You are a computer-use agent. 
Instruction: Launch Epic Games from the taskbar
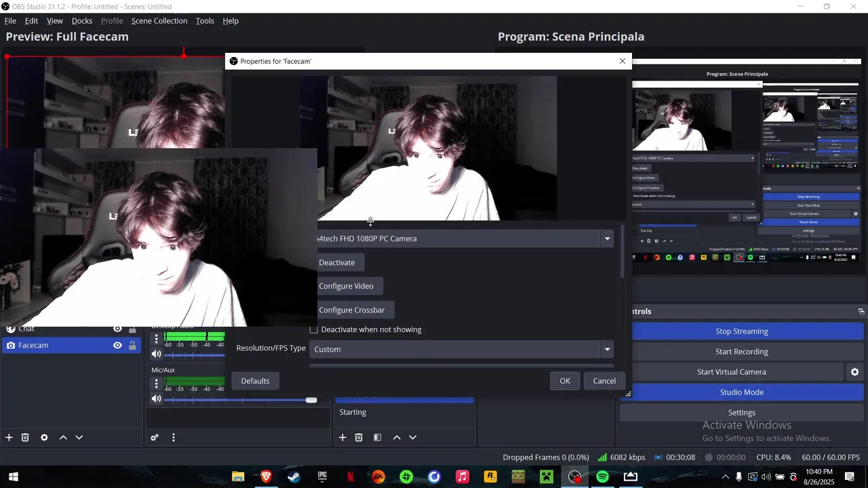click(x=322, y=476)
